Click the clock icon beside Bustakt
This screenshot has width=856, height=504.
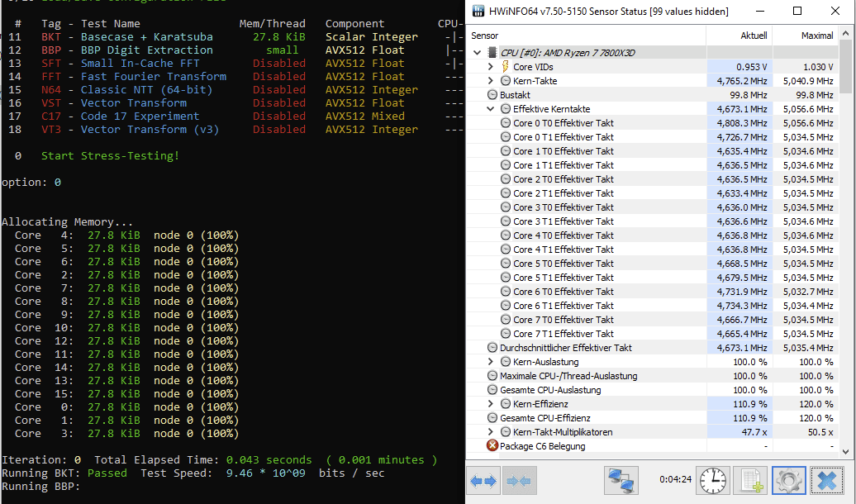coord(492,94)
